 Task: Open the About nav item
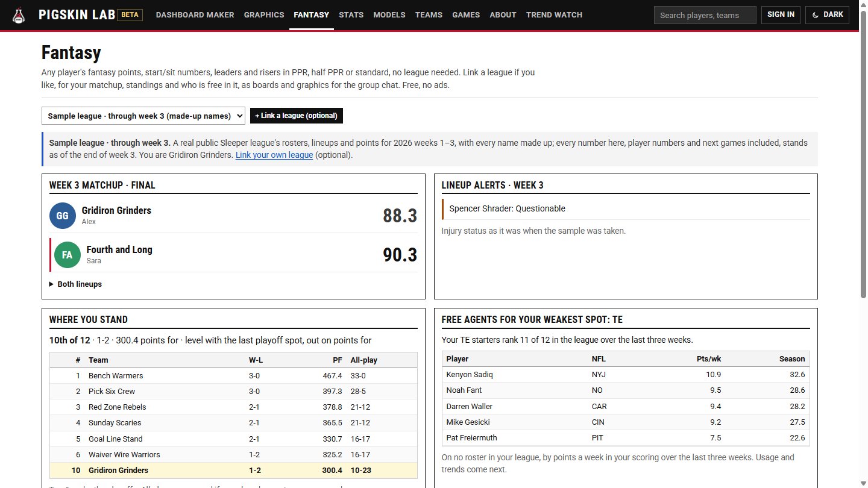coord(503,15)
